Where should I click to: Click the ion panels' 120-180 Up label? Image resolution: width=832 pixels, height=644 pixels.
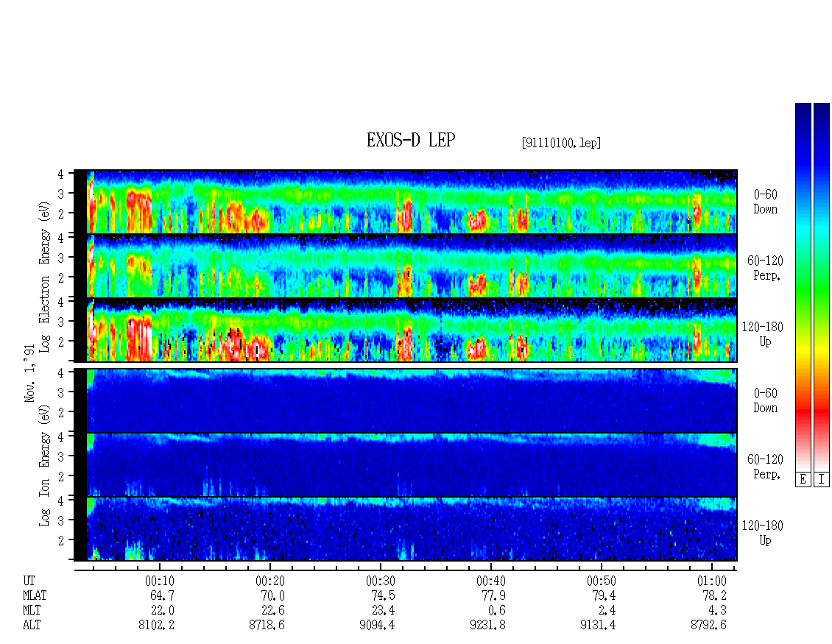763,533
